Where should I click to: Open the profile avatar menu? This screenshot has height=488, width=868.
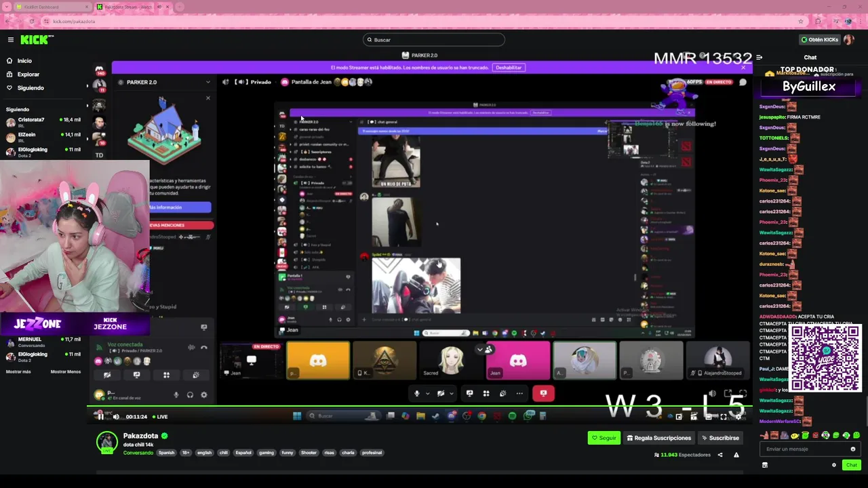848,40
